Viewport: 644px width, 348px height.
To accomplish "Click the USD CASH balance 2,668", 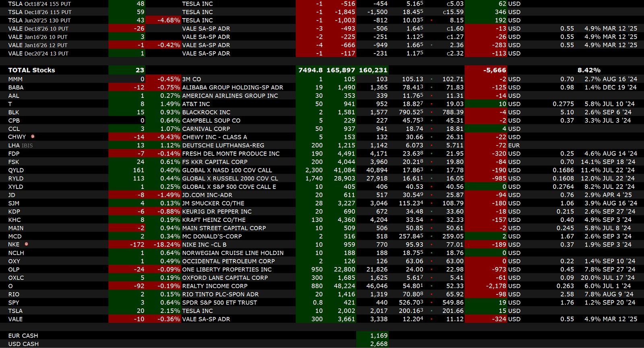I will pyautogui.click(x=378, y=344).
